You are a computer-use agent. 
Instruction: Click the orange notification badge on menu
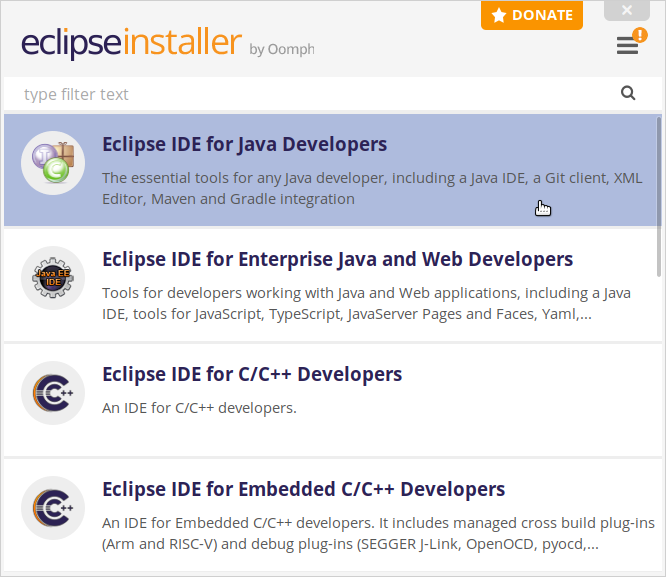pyautogui.click(x=640, y=35)
